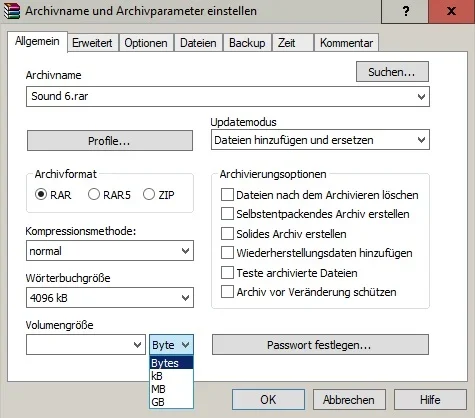This screenshot has width=475, height=418.
Task: Open the Erweitert tab
Action: pyautogui.click(x=92, y=43)
